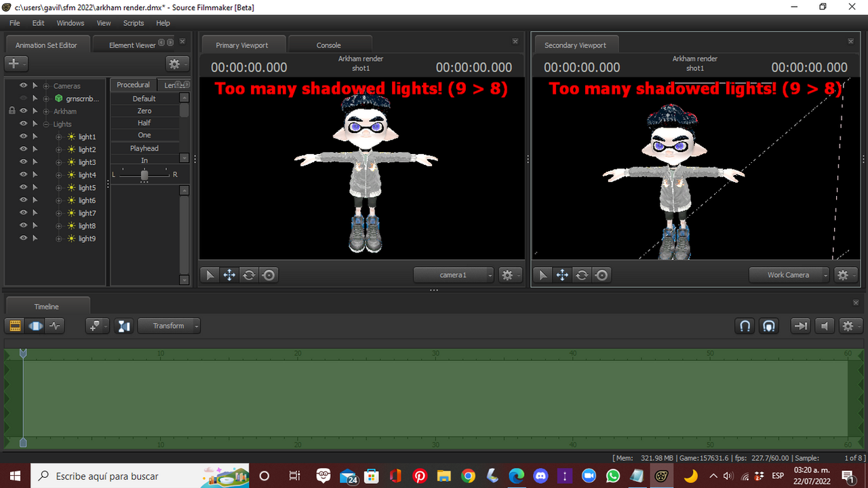Hide light5 using its eye icon
The height and width of the screenshot is (488, 868).
pos(24,187)
